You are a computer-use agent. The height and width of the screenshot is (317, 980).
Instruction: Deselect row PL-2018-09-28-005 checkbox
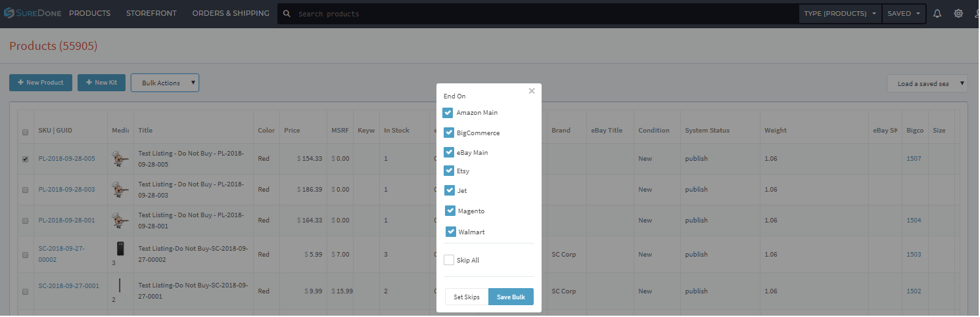26,159
